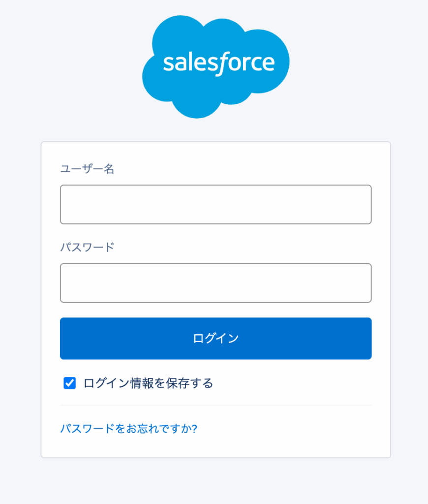The width and height of the screenshot is (428, 504).
Task: Click the パスワード field label
Action: [87, 247]
